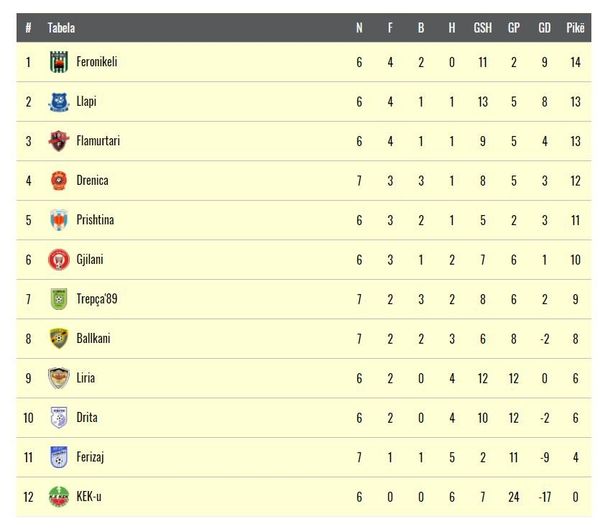Open the Prishtina team name link
Screen dimensions: 600x530
point(95,220)
